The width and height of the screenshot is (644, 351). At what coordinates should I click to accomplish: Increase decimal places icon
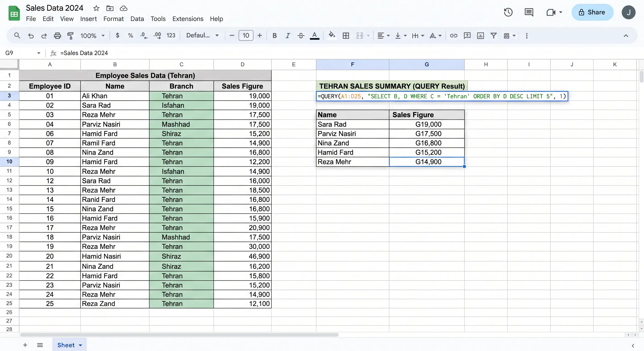157,35
